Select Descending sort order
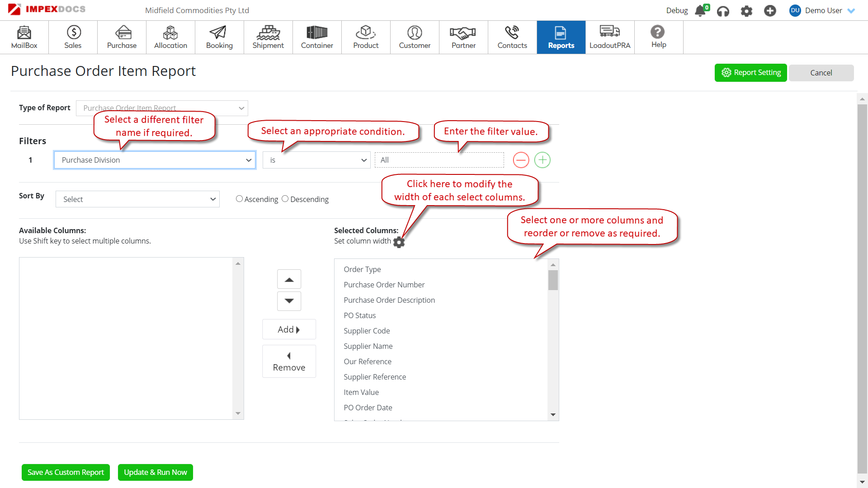 [285, 199]
